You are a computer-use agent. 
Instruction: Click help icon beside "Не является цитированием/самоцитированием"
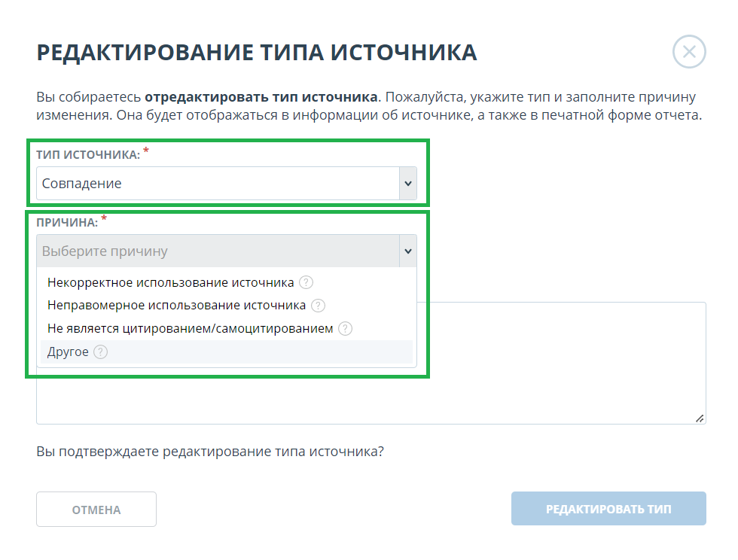[x=345, y=328]
